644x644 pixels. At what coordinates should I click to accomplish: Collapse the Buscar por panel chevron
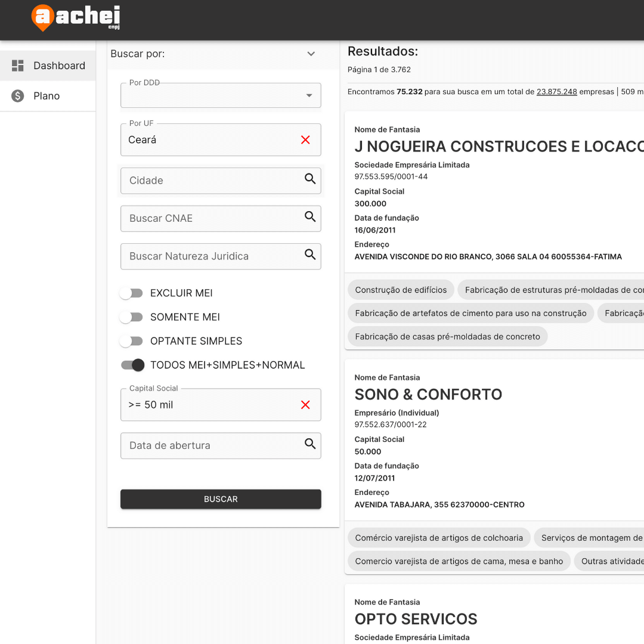coord(311,54)
